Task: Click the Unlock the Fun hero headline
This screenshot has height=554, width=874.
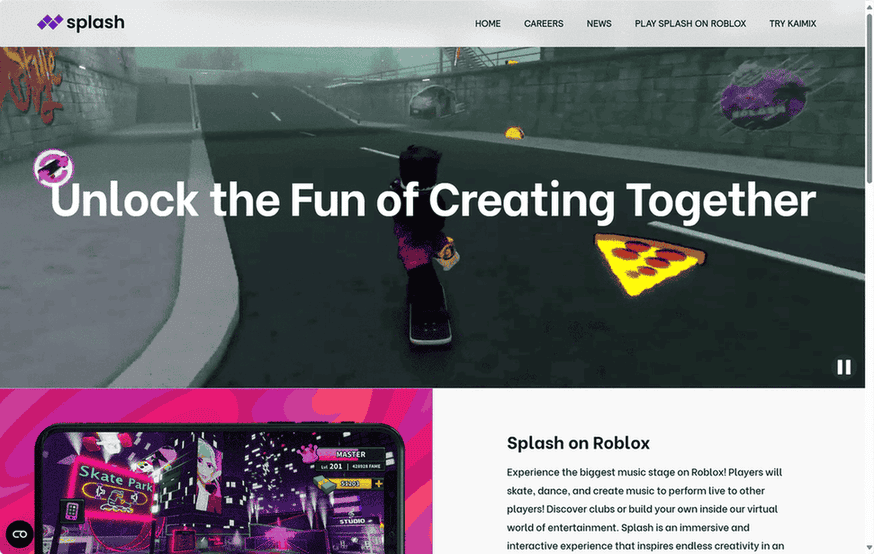Action: tap(433, 200)
